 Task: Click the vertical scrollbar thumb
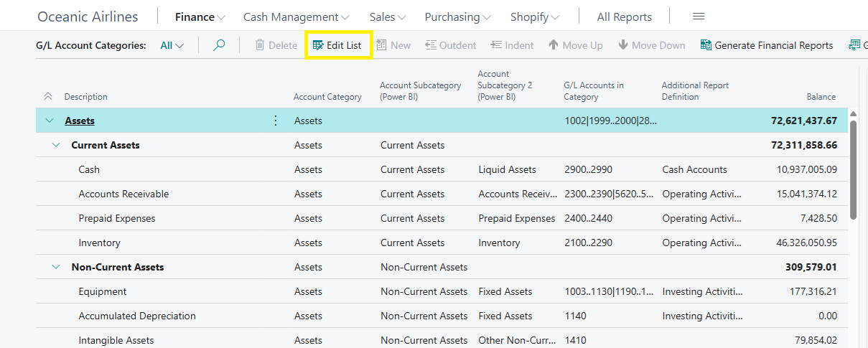coord(853,169)
